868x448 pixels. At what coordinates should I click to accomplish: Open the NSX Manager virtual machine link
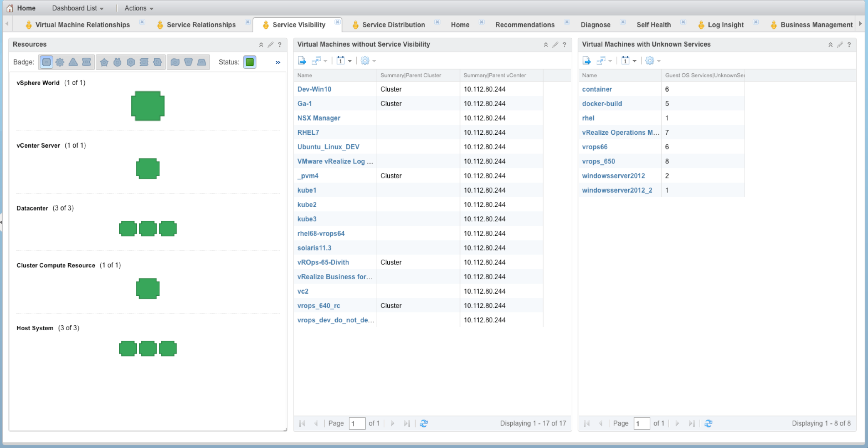[319, 118]
